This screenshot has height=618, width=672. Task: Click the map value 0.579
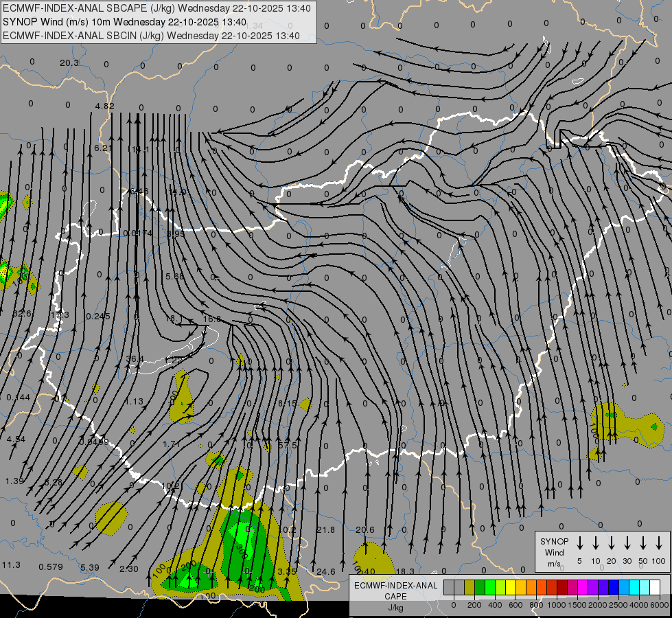coord(51,567)
